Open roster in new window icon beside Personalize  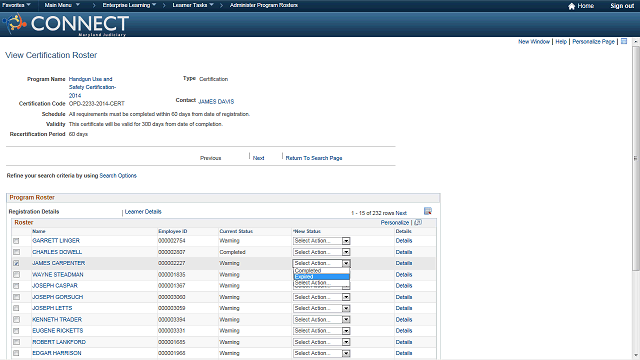[x=418, y=222]
